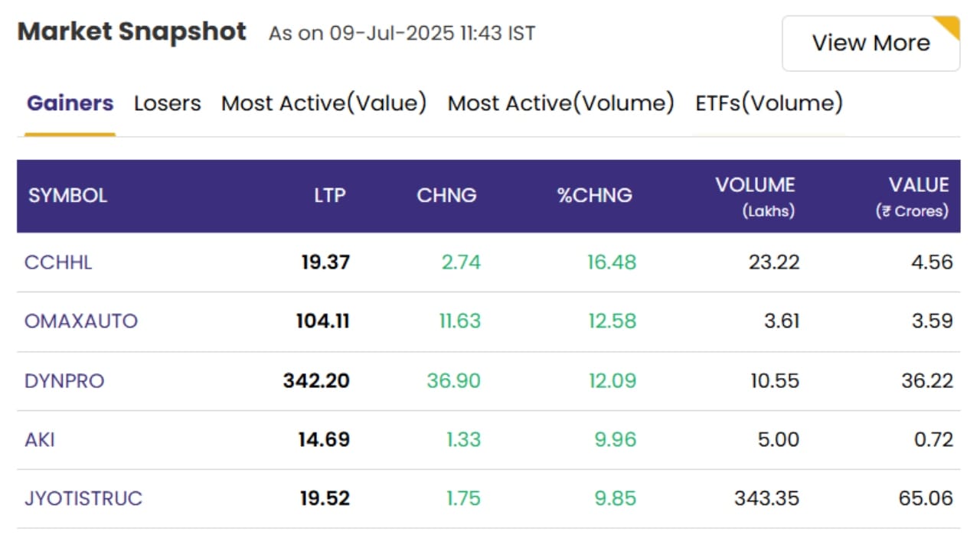Switch to the Losers tab
The image size is (980, 551).
tap(167, 103)
